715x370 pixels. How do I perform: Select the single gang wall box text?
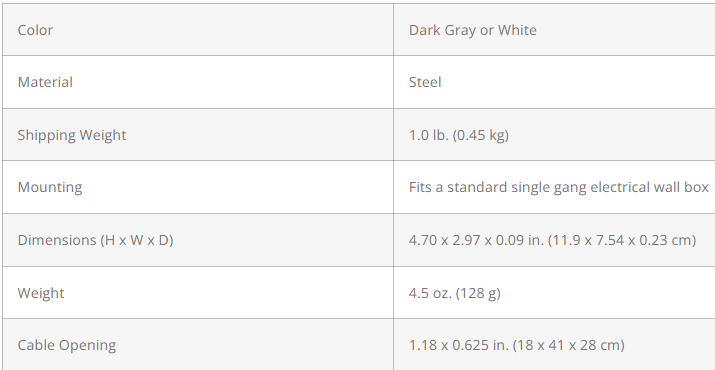tap(559, 187)
